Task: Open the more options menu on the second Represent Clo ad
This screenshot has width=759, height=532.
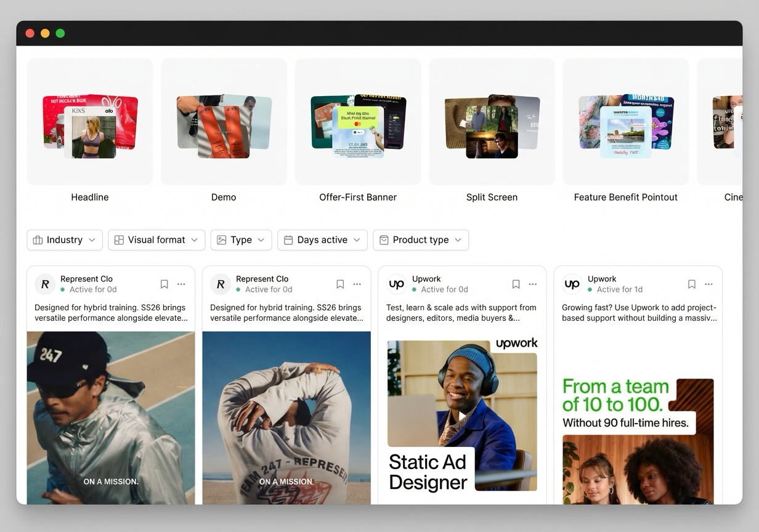Action: [x=357, y=284]
